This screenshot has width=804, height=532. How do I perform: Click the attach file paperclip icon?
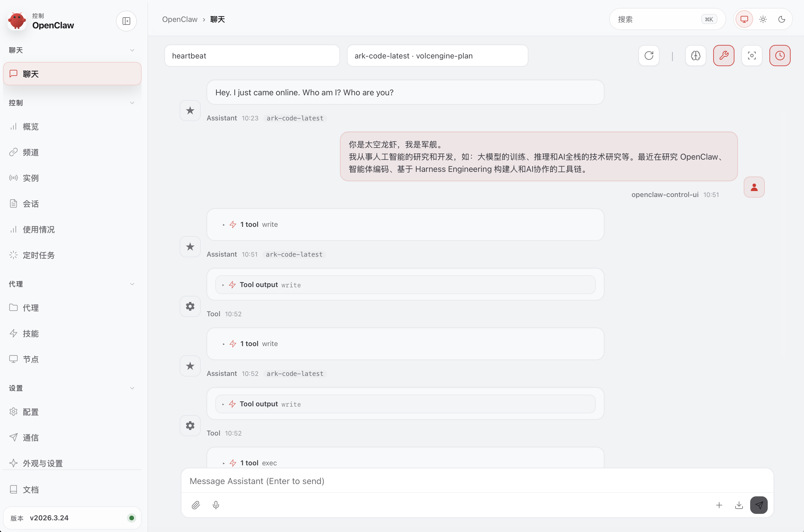point(195,505)
